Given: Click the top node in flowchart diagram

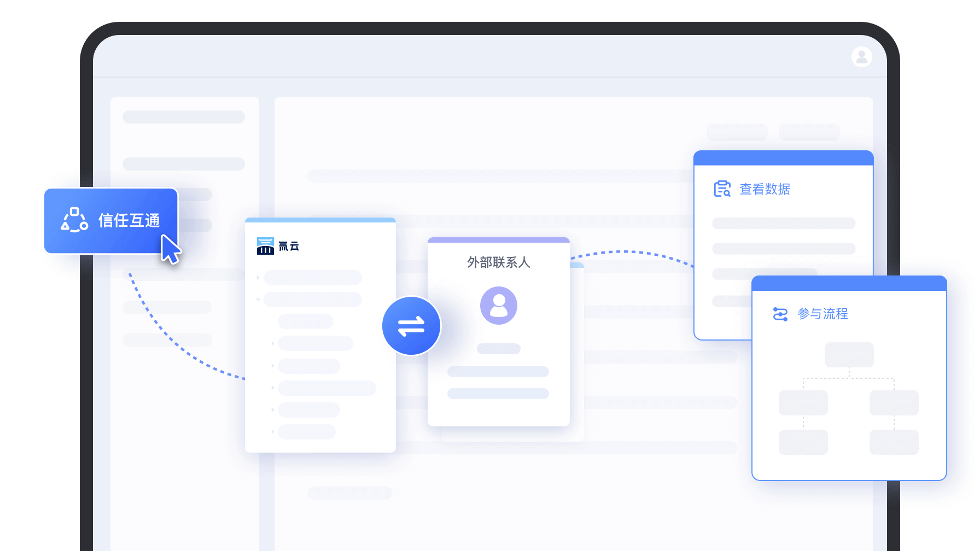Looking at the screenshot, I should click(x=849, y=355).
